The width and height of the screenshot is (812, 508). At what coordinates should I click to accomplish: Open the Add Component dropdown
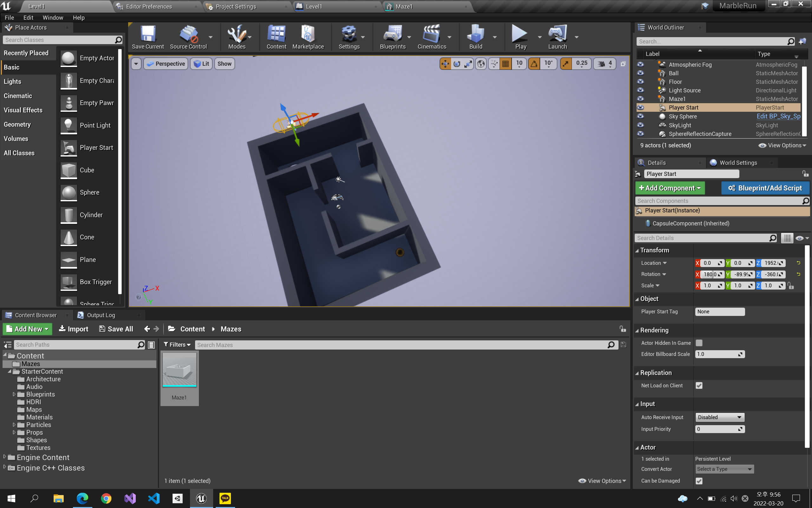pos(670,188)
